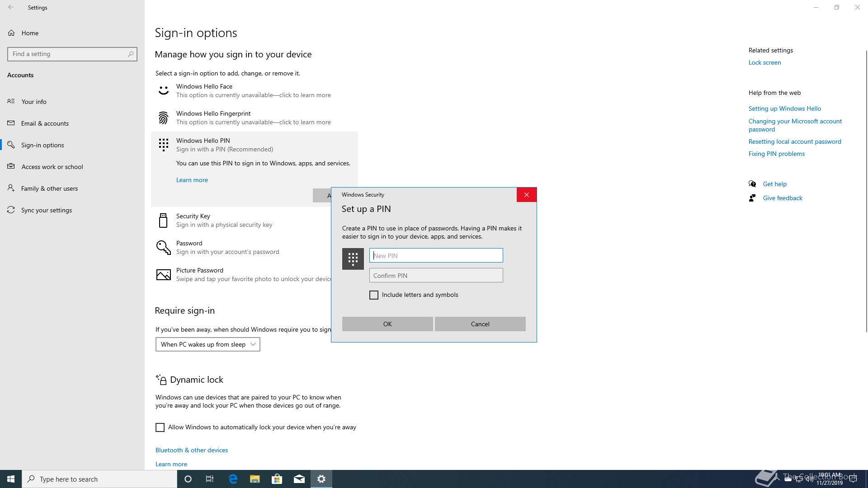Viewport: 868px width, 488px height.
Task: Open Mail app from taskbar
Action: click(x=299, y=479)
